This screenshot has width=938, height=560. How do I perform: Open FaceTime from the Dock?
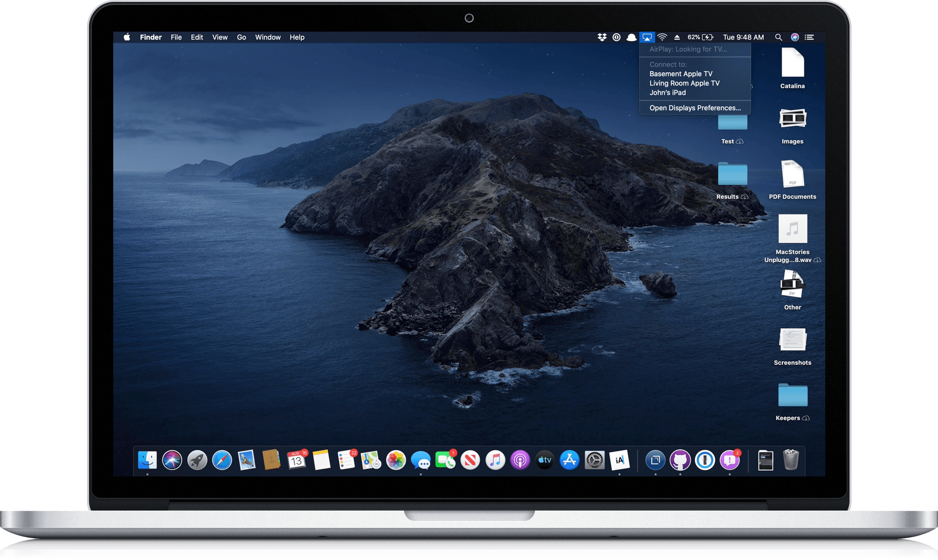(445, 460)
